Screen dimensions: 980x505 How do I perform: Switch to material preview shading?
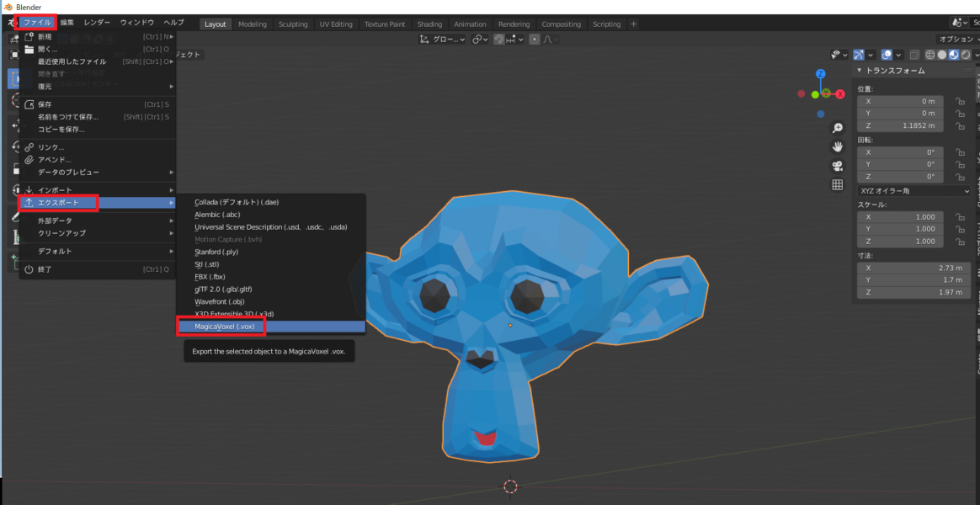(954, 55)
